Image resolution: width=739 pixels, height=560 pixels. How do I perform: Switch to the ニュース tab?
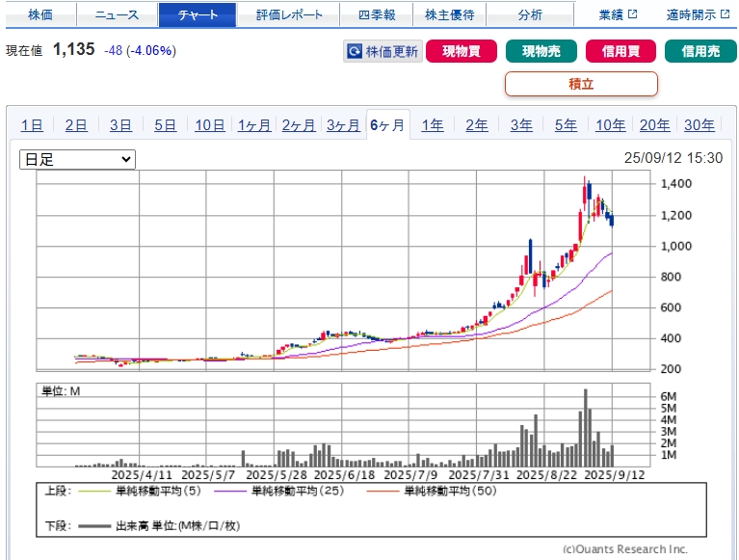(117, 15)
